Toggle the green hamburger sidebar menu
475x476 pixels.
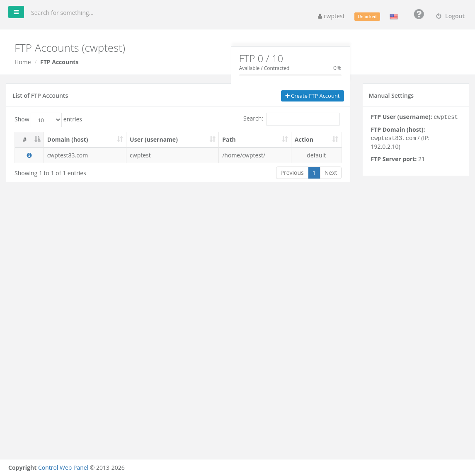coord(16,12)
